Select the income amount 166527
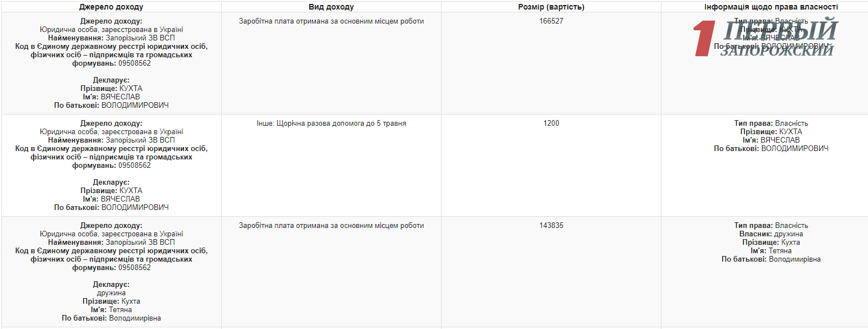868x329 pixels. tap(551, 21)
